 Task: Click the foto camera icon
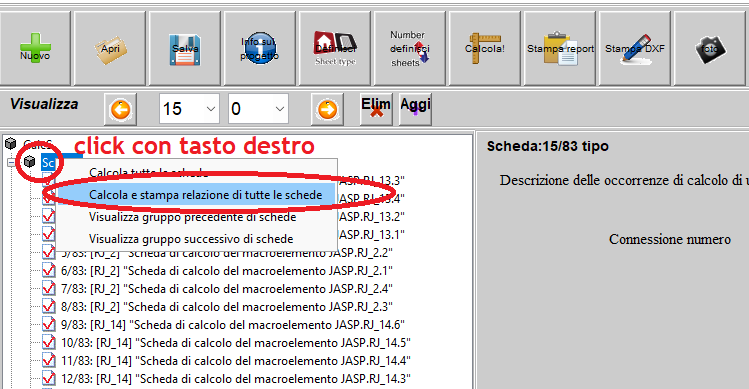(710, 49)
